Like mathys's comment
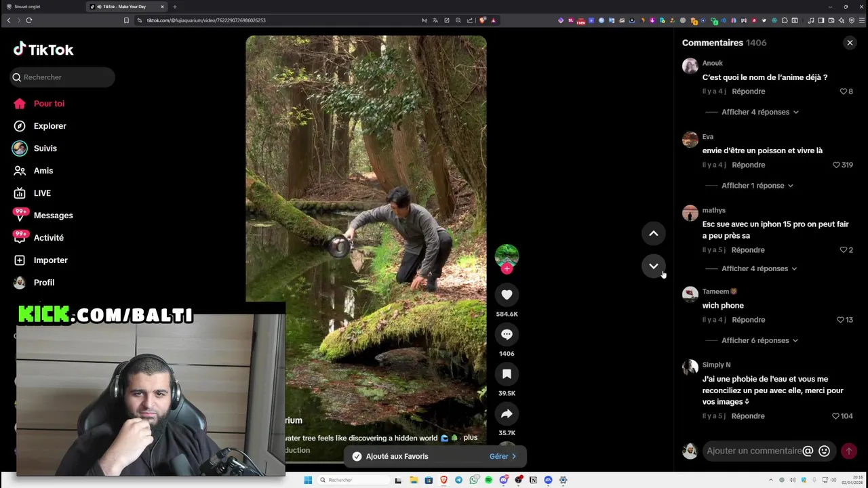This screenshot has width=868, height=488. tap(844, 250)
